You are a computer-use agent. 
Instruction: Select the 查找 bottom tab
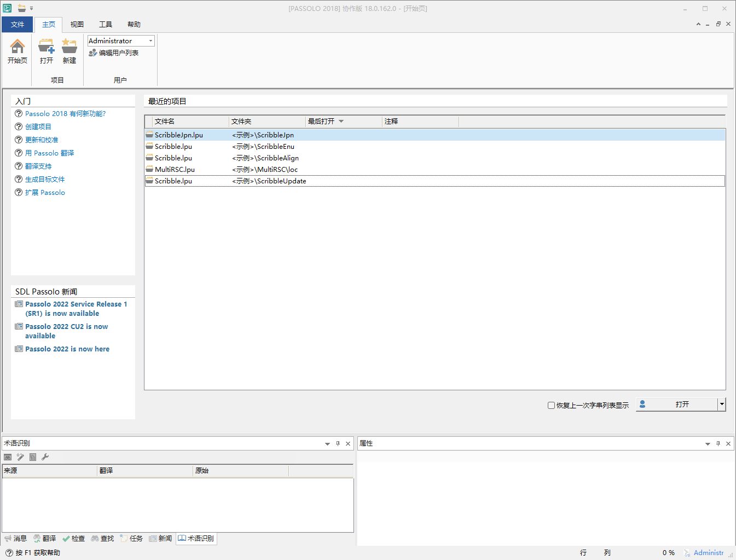click(x=102, y=539)
